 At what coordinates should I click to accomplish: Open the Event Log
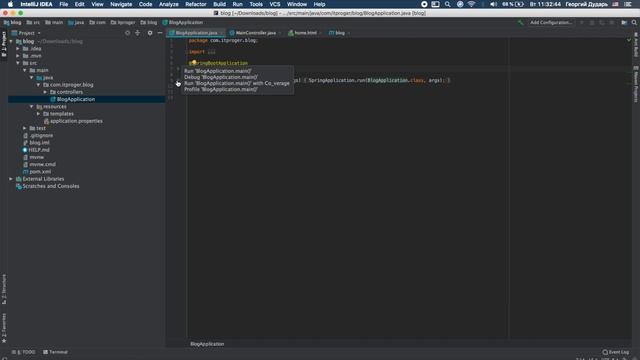616,352
